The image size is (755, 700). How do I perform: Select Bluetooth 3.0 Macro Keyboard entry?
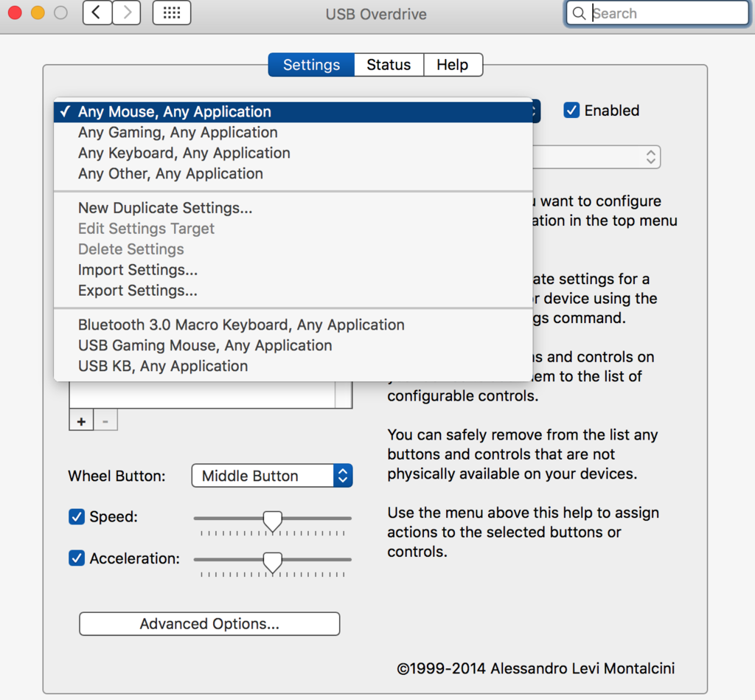(x=293, y=325)
